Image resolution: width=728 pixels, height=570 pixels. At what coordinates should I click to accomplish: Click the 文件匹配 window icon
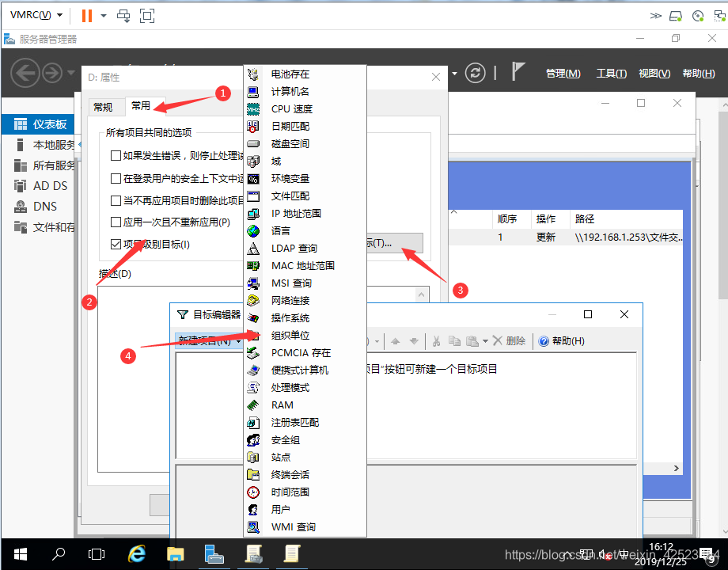click(x=253, y=196)
